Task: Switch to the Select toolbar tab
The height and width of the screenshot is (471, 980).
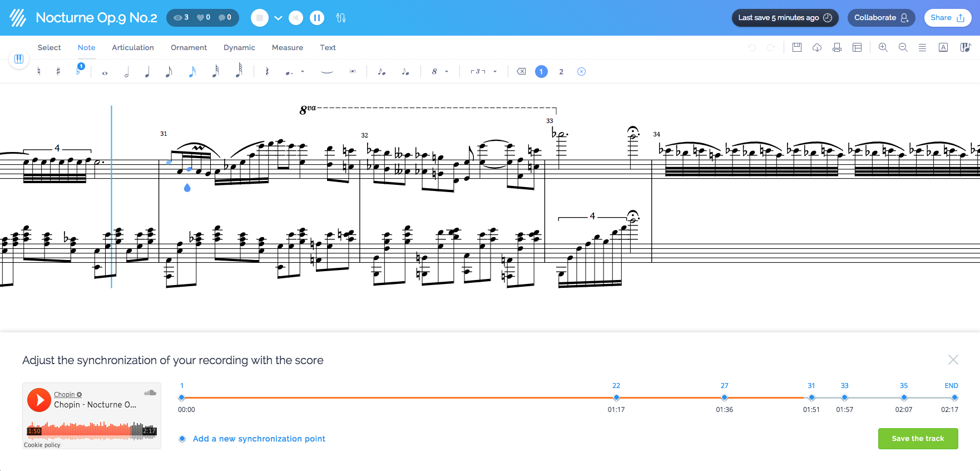Action: coord(49,47)
